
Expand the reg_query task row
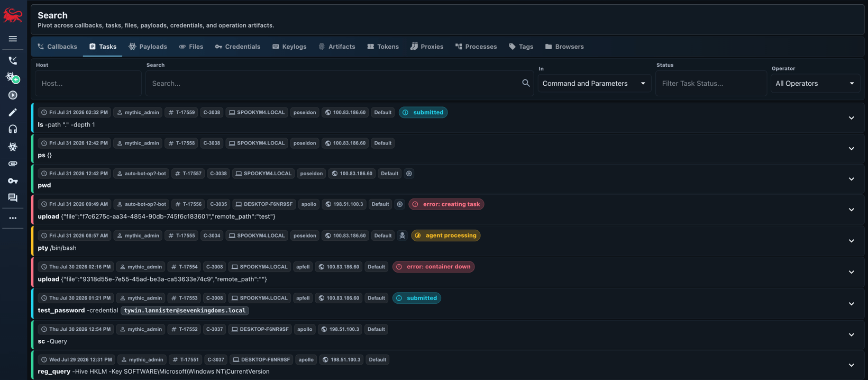(x=851, y=365)
